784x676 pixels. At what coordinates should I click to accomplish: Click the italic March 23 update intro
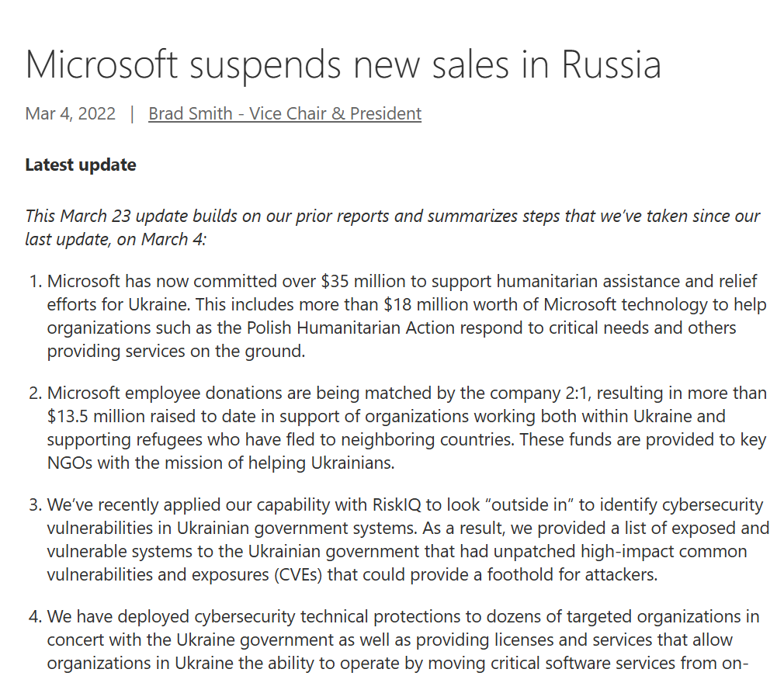tap(393, 227)
